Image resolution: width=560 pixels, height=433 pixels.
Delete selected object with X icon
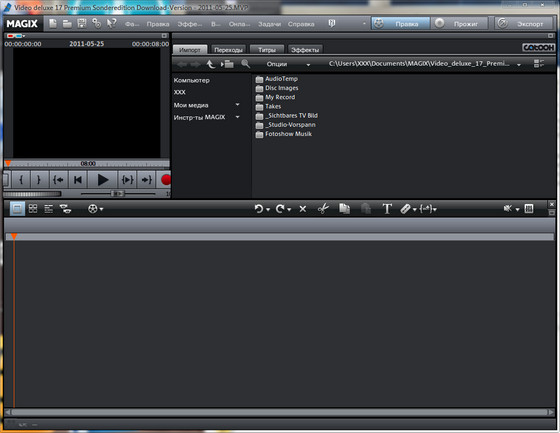303,209
